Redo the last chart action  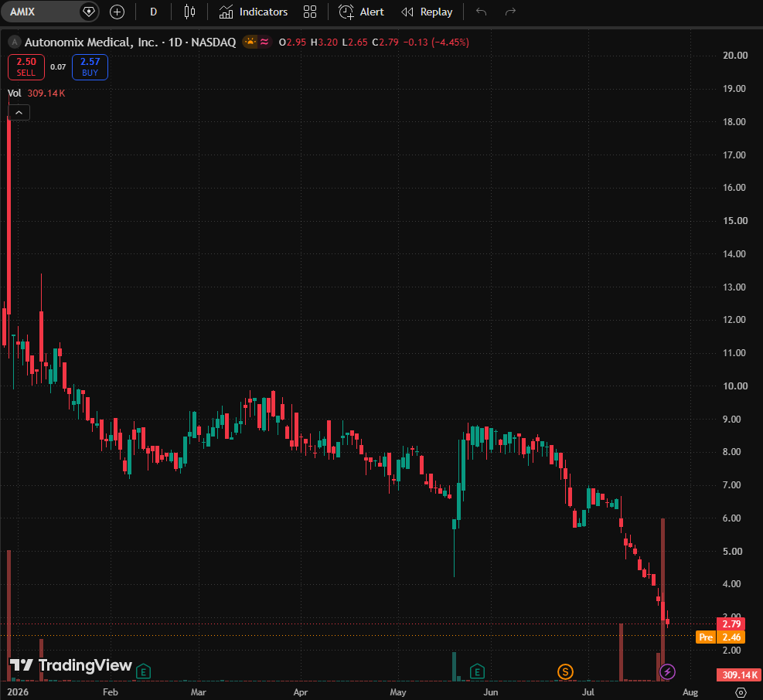click(x=510, y=12)
